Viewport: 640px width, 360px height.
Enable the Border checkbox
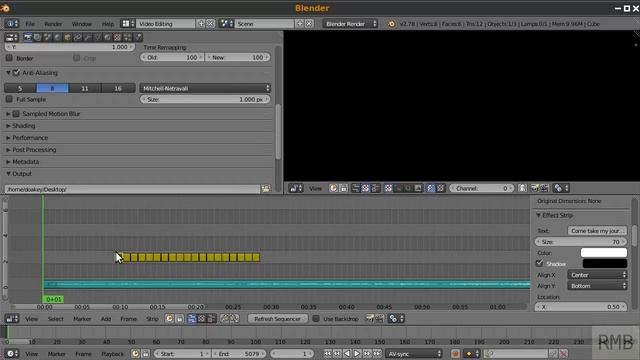point(9,58)
